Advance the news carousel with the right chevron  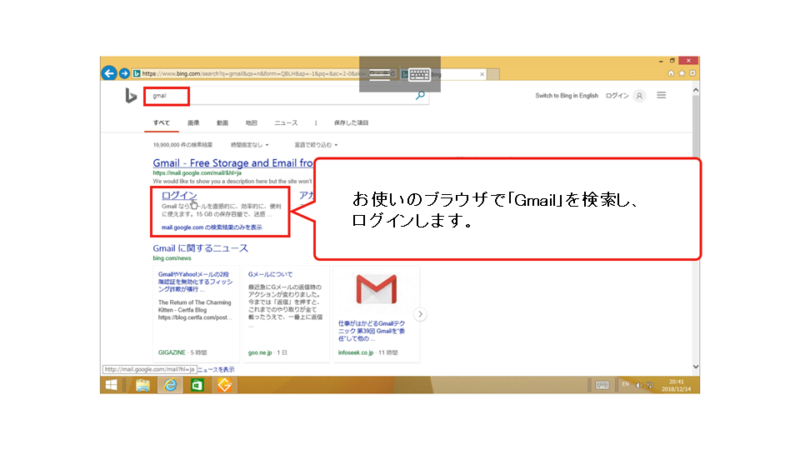[420, 314]
